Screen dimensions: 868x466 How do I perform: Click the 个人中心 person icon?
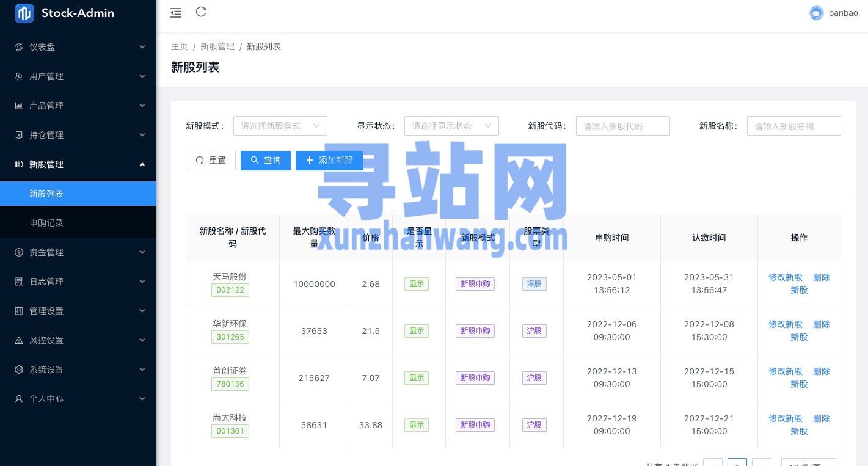click(19, 399)
